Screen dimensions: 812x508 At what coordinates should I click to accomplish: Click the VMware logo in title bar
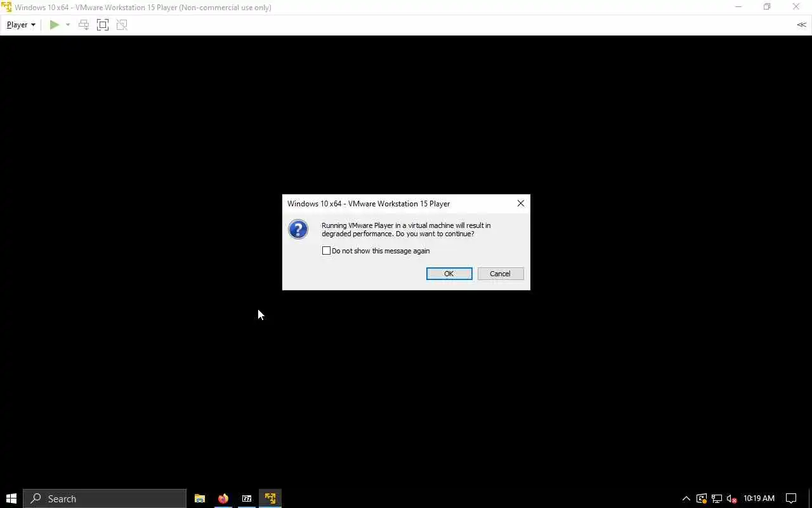(6, 8)
